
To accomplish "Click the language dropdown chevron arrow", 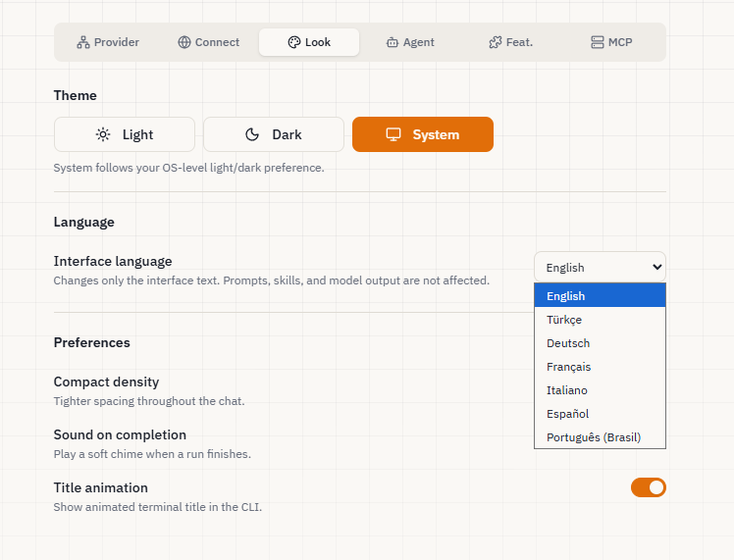I will click(x=656, y=267).
